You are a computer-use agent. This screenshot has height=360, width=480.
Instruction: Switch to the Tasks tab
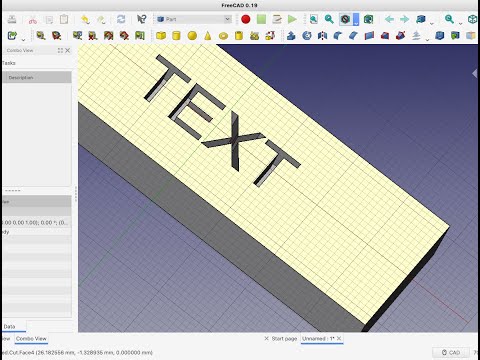coord(9,63)
